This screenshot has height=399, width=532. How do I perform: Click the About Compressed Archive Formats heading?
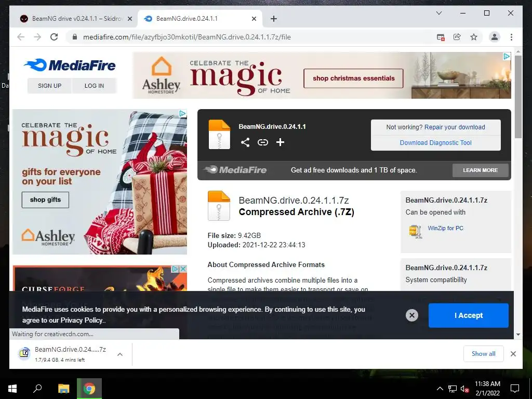[266, 264]
